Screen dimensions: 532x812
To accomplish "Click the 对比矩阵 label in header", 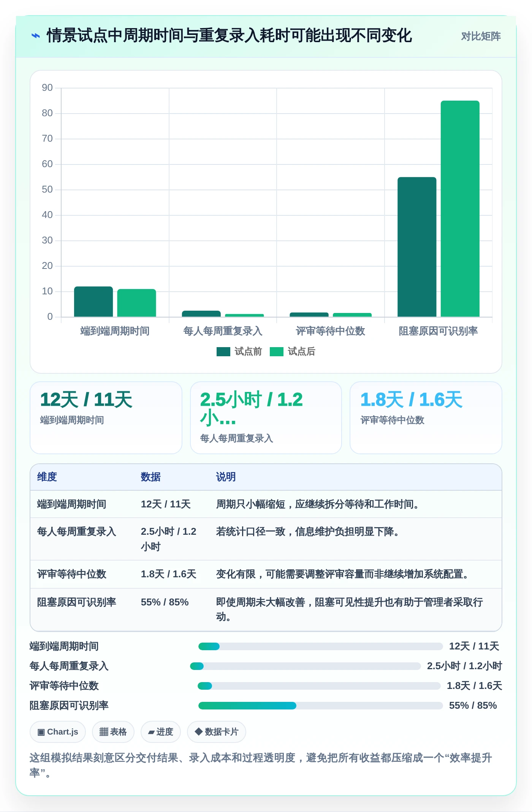I will click(481, 36).
